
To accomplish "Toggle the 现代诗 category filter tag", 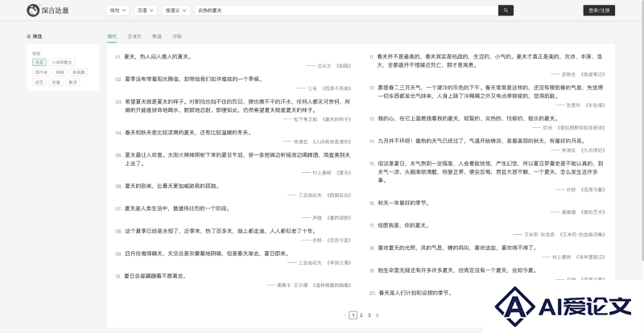I will click(x=42, y=72).
